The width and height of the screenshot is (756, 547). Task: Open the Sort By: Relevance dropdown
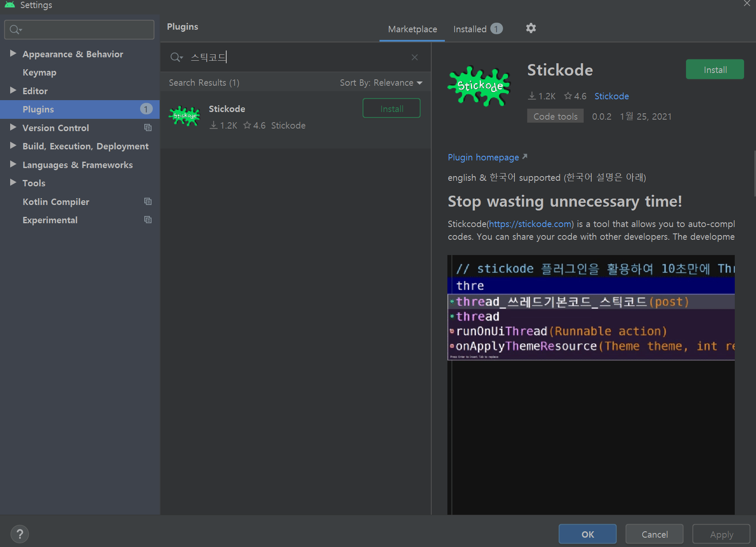click(x=381, y=83)
